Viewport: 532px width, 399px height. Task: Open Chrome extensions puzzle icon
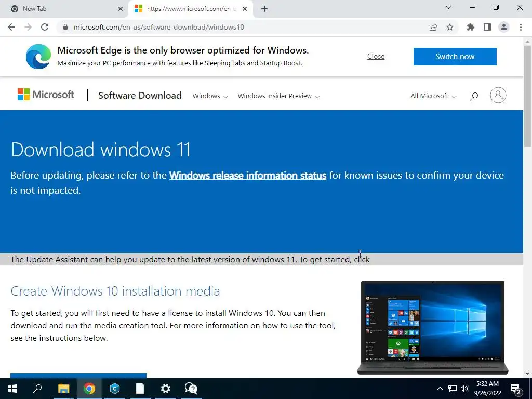470,27
